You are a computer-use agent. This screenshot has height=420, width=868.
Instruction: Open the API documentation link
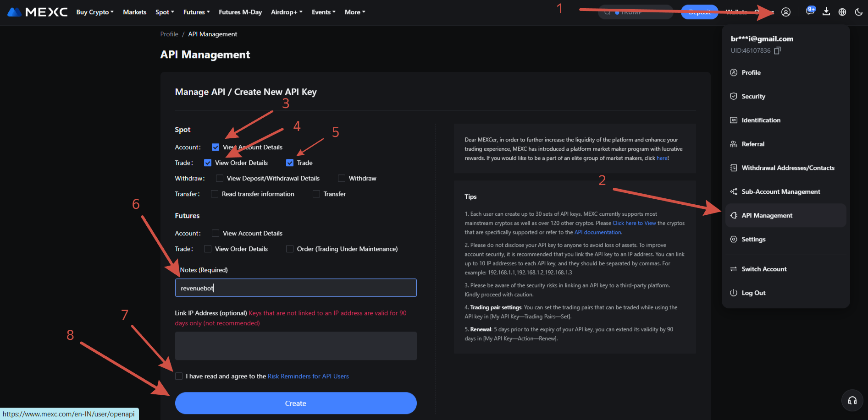coord(598,232)
